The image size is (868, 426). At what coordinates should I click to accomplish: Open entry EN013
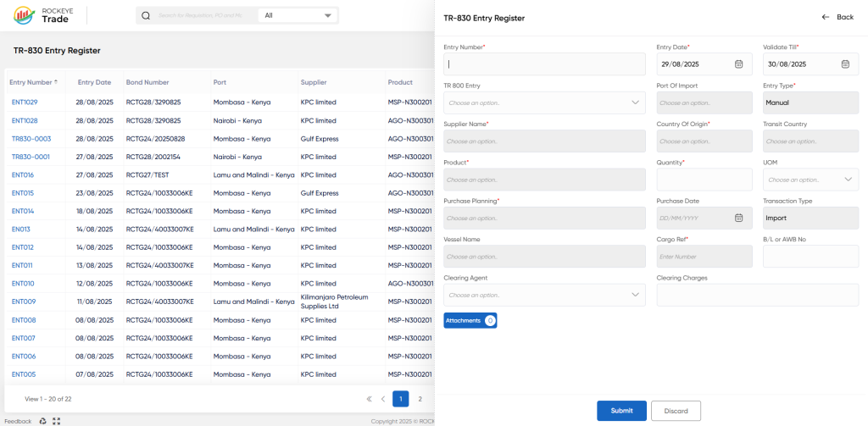coord(21,229)
